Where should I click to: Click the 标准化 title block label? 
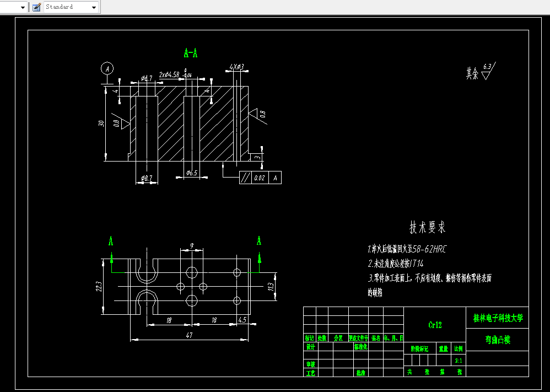(x=360, y=347)
